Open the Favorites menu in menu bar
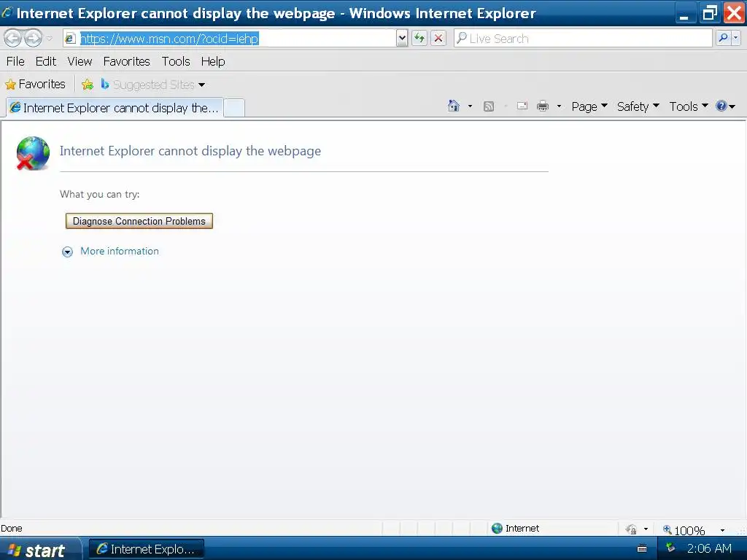The height and width of the screenshot is (560, 747). point(127,61)
